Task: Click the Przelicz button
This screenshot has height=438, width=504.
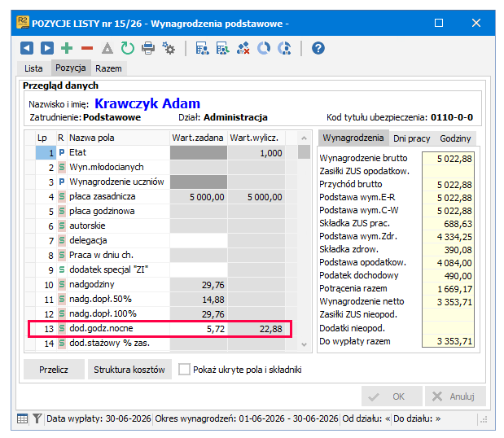Action: 54,370
